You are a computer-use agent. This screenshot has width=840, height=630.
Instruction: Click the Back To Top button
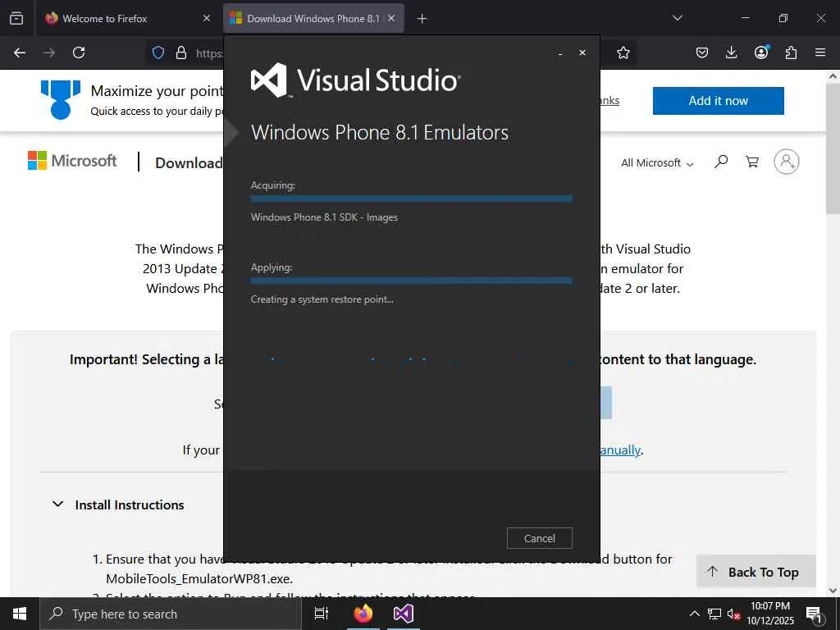[x=756, y=572]
